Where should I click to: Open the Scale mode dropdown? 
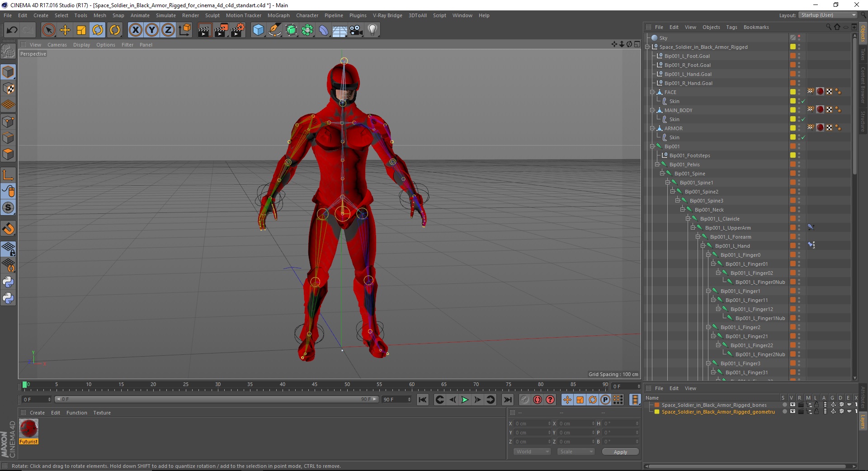tap(576, 452)
